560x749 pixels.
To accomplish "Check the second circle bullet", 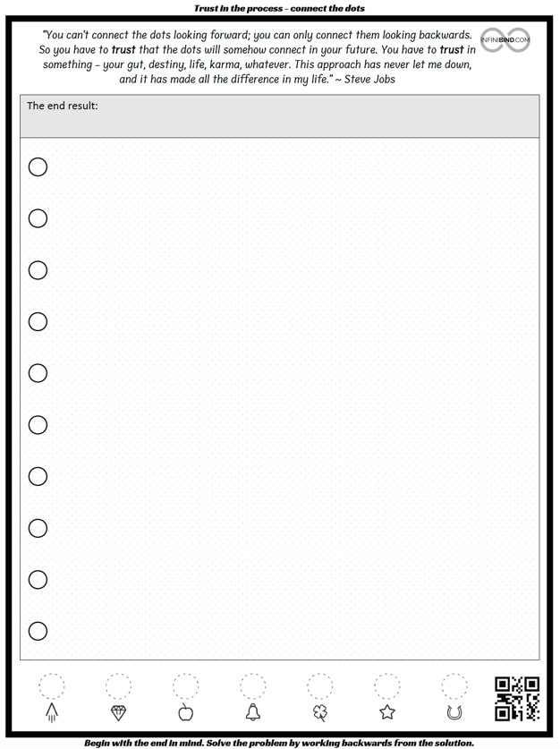I will tap(38, 218).
